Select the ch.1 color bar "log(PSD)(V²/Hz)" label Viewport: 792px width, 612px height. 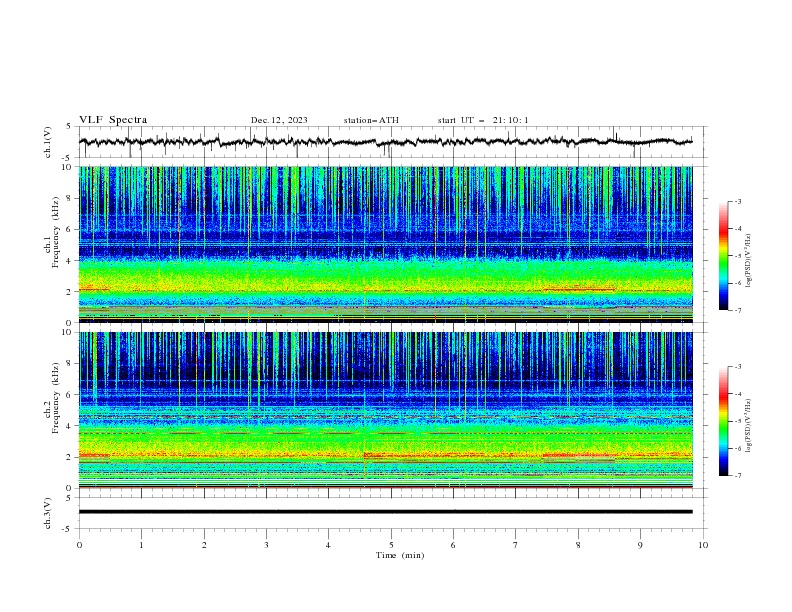(749, 261)
